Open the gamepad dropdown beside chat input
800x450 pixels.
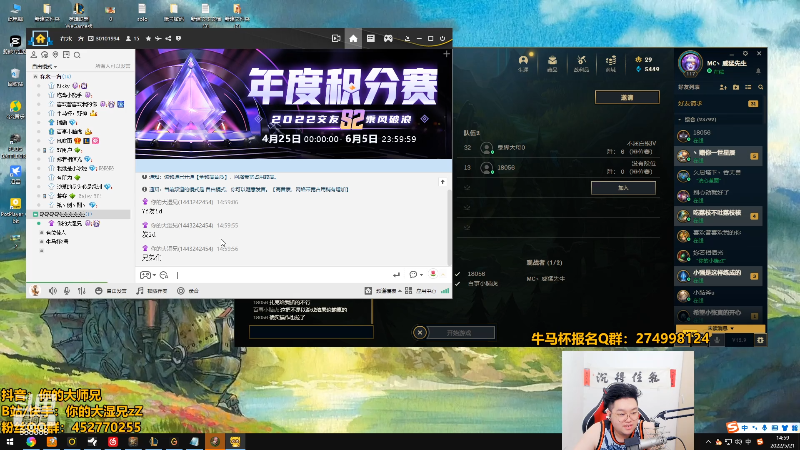tap(147, 275)
